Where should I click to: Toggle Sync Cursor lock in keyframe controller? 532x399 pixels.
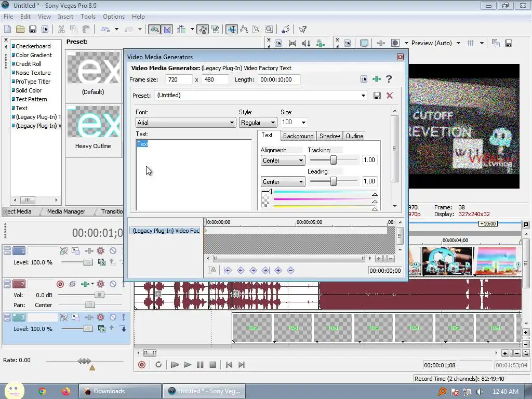(212, 270)
